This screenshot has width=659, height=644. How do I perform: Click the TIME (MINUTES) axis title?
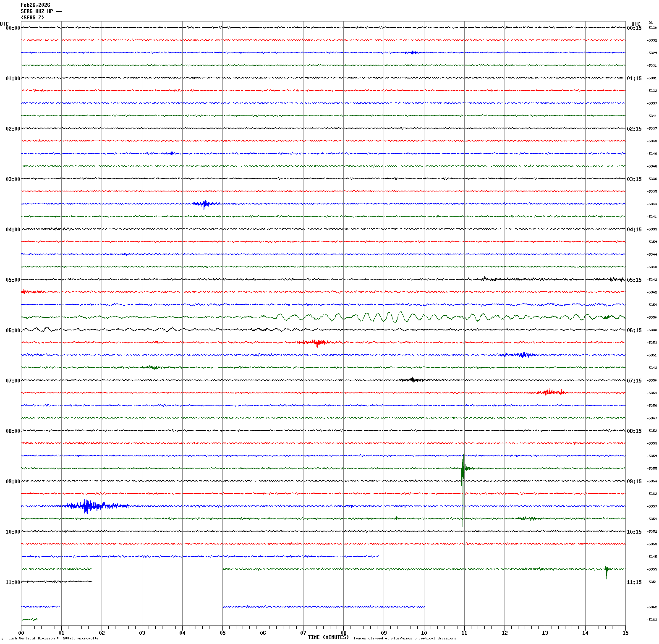pos(328,637)
